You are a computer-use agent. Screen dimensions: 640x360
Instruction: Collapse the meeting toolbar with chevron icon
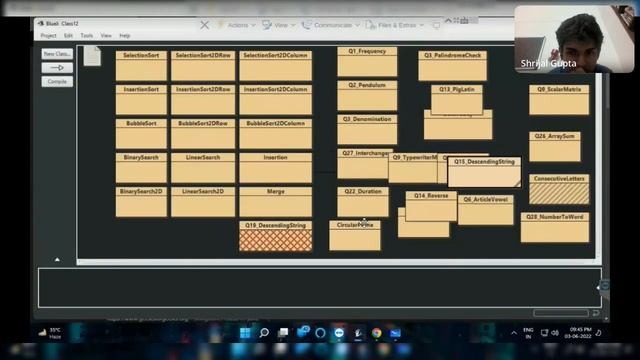point(448,20)
